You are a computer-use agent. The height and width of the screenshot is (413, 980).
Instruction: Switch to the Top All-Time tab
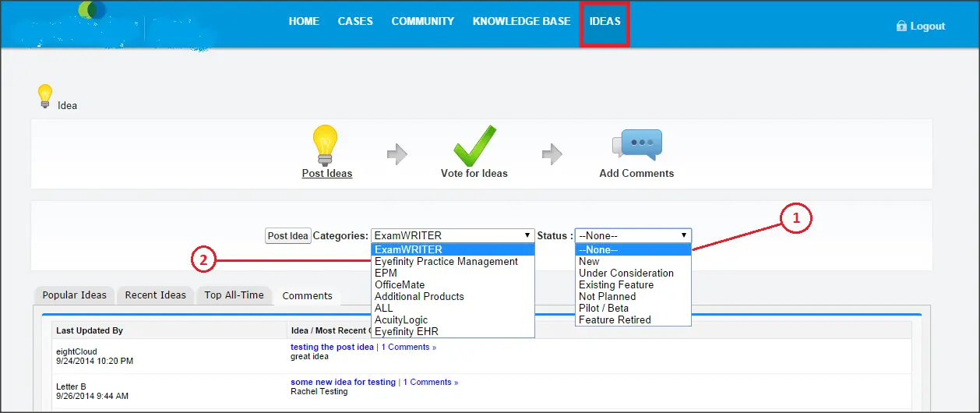pyautogui.click(x=234, y=295)
